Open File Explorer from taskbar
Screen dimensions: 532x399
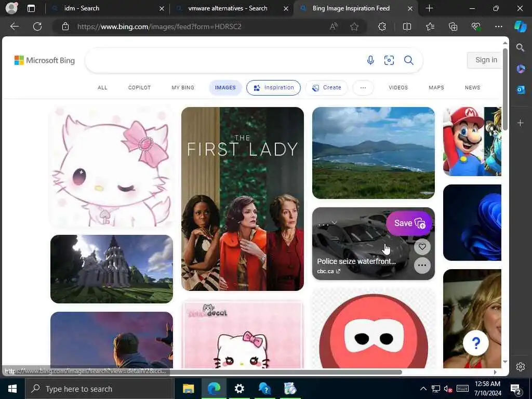(x=188, y=389)
